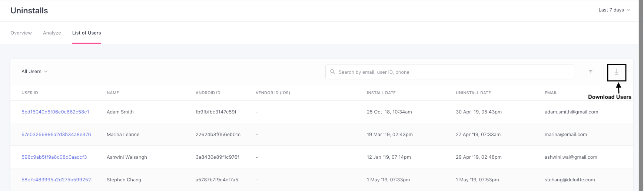
Task: Click the Download Users icon
Action: pos(617,72)
